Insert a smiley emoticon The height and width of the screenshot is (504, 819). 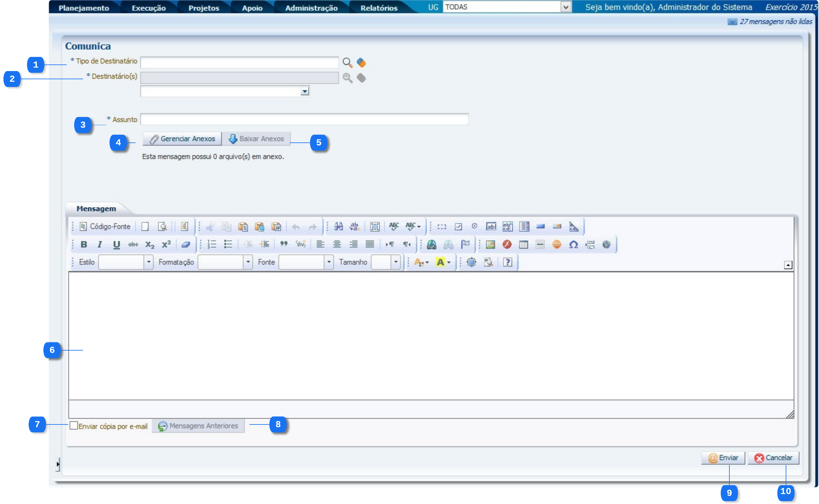click(556, 244)
